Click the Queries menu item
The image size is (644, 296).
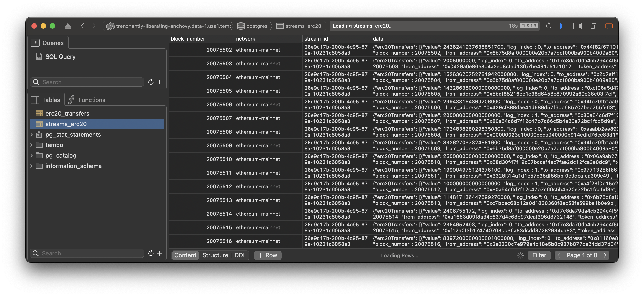click(53, 42)
